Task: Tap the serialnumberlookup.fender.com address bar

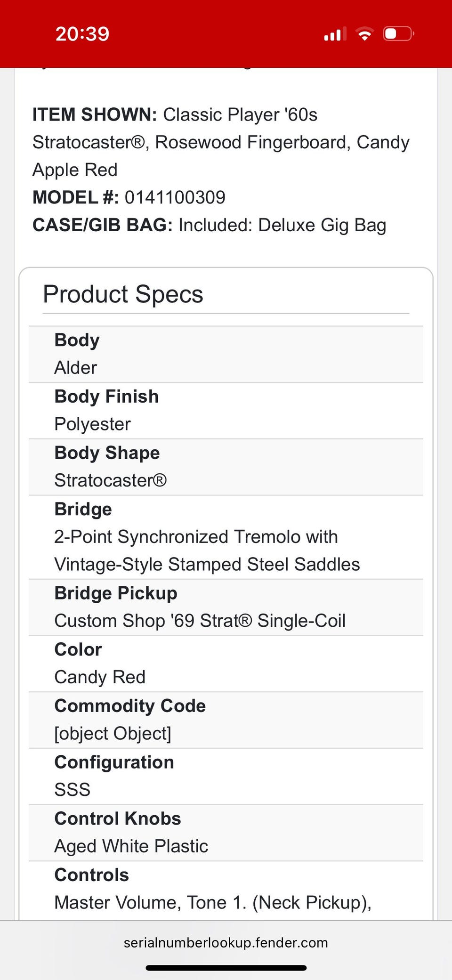Action: click(226, 943)
